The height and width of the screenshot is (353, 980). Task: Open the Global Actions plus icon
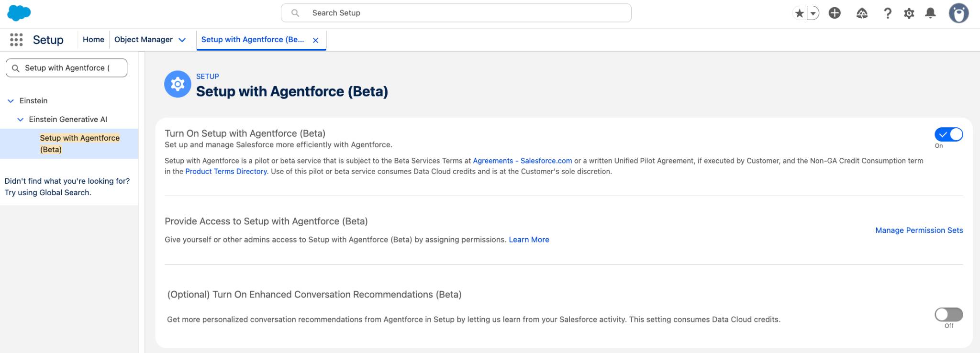pos(835,13)
